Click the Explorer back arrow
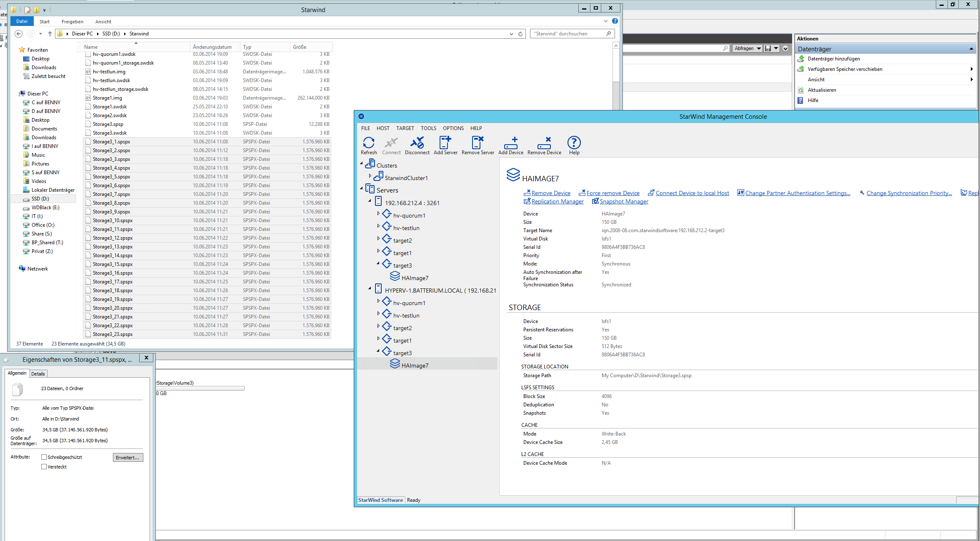This screenshot has width=980, height=541. click(19, 34)
